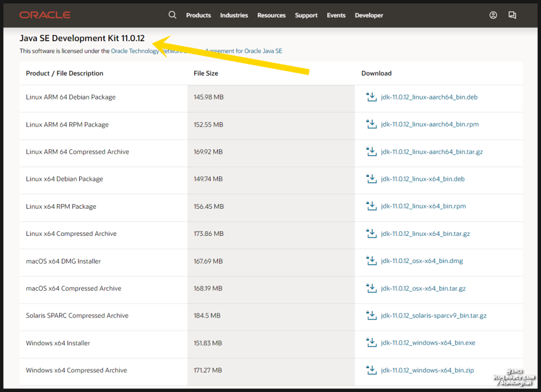541x392 pixels.
Task: Select Solaris SPARC Compressed Archive text
Action: 77,316
